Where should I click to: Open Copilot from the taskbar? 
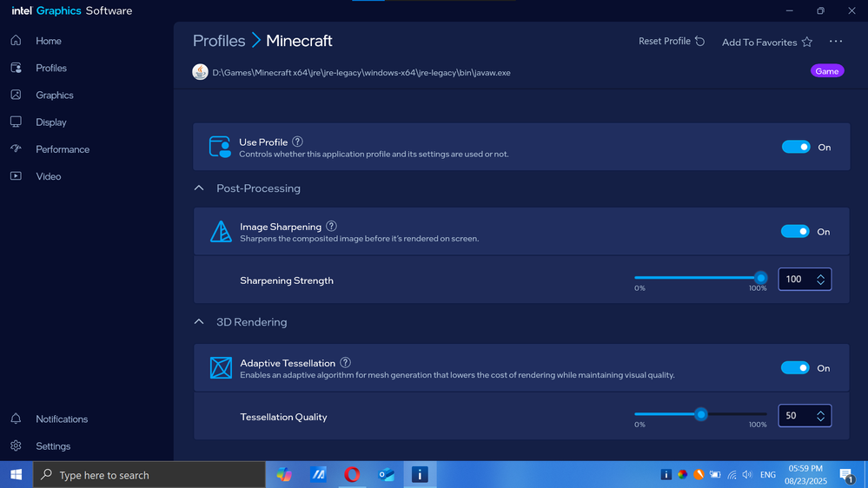pos(284,475)
